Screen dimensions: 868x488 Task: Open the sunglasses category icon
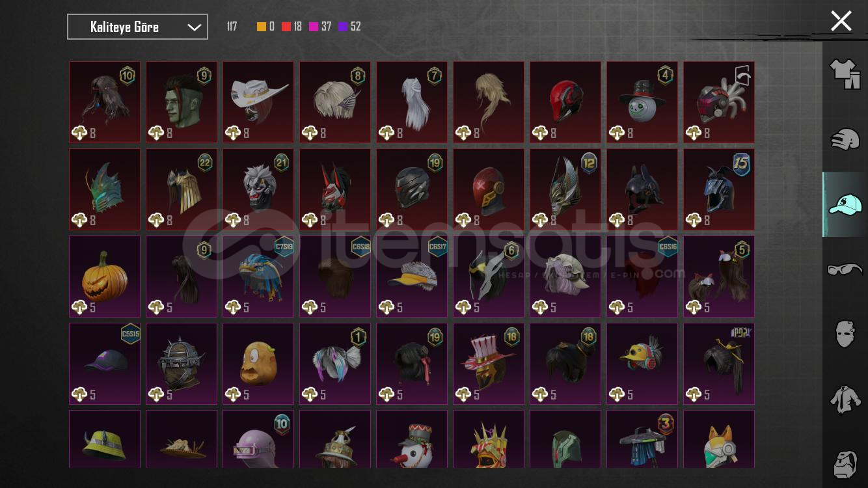coord(845,269)
